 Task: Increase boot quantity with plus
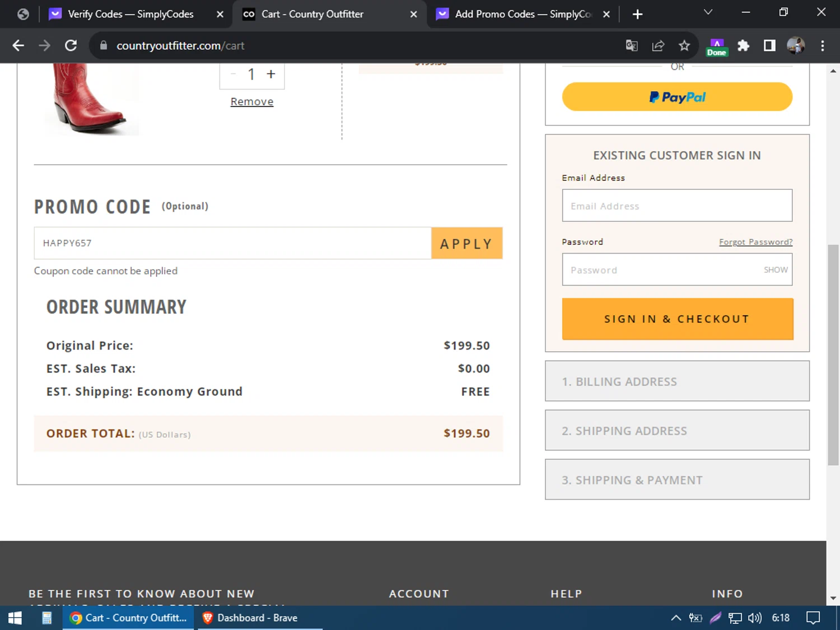pos(271,74)
